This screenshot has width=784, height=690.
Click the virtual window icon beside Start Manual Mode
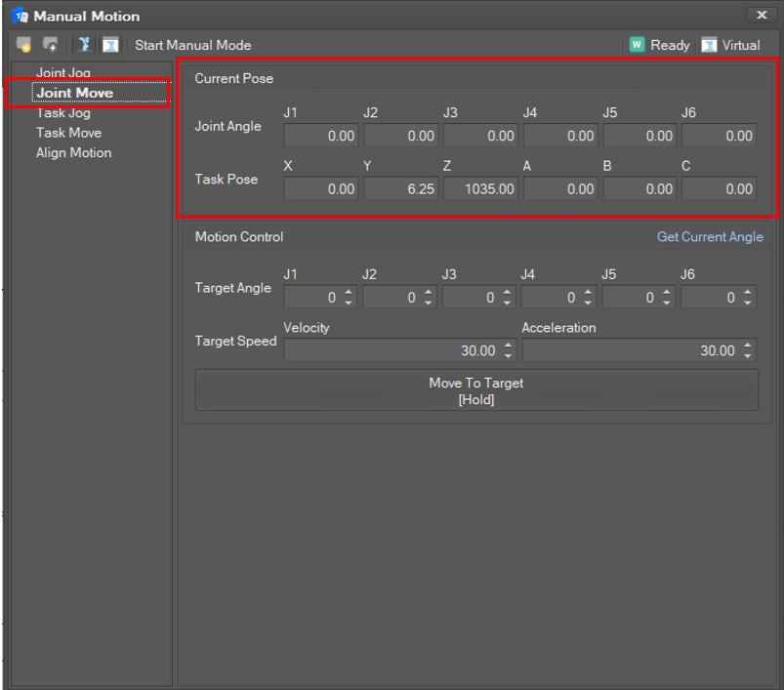110,45
